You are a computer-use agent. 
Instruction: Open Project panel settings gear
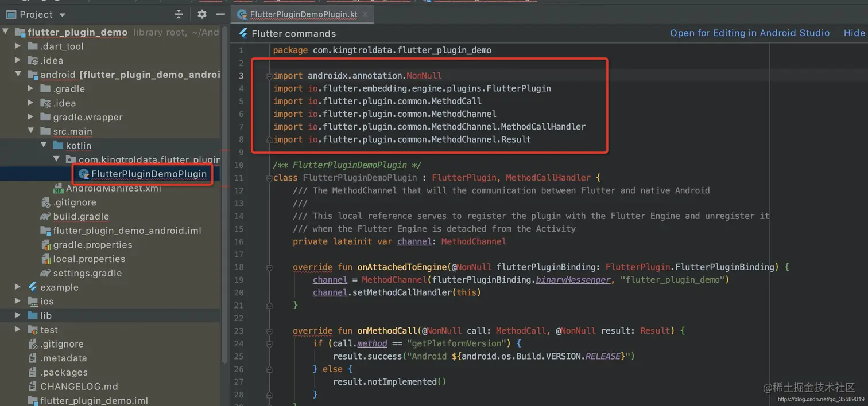click(202, 14)
